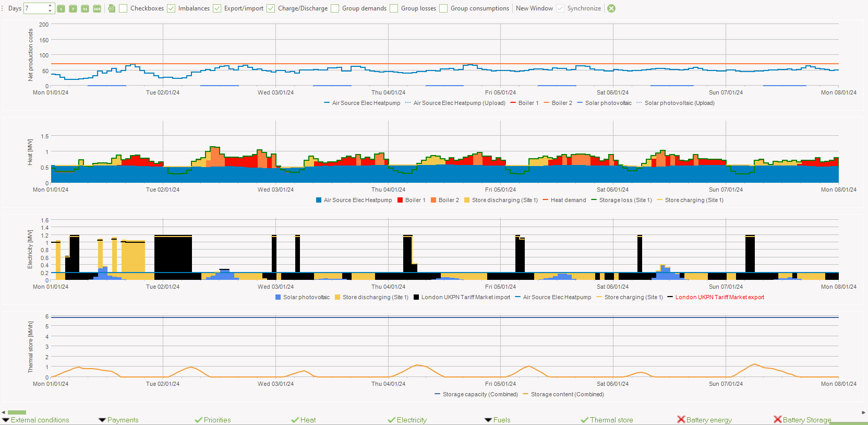
Task: Click Fri 05/01/24 label on electricity chart axis
Action: pyautogui.click(x=500, y=287)
